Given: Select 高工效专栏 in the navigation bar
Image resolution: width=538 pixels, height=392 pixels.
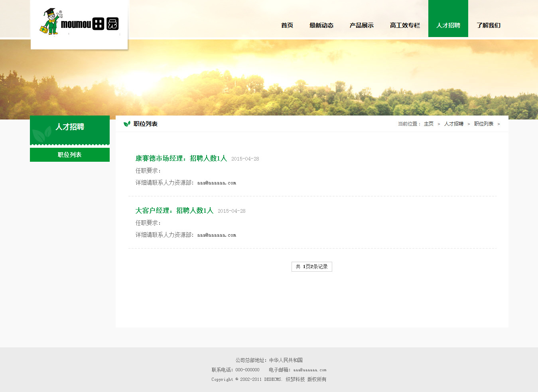Looking at the screenshot, I should point(405,25).
